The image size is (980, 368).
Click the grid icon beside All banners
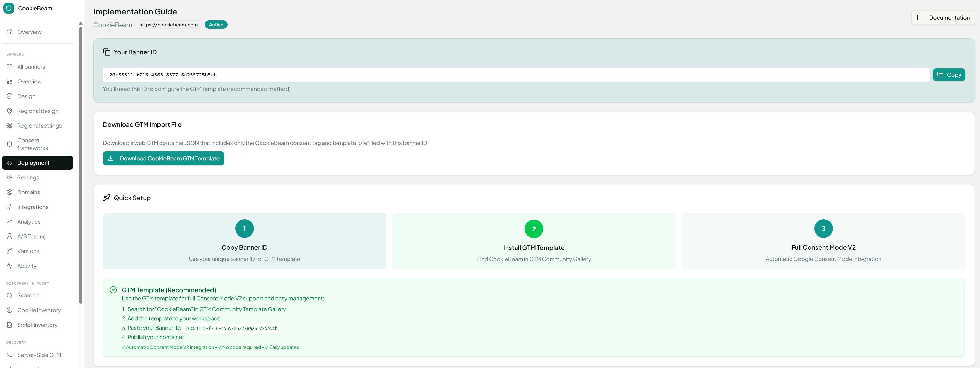point(10,67)
